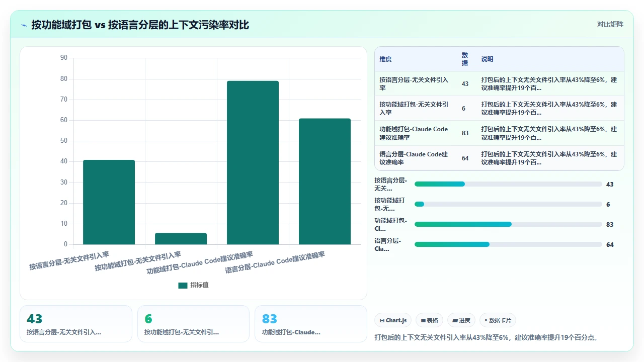The image size is (644, 362).
Task: Select the Chart.js tag chip
Action: point(393,320)
